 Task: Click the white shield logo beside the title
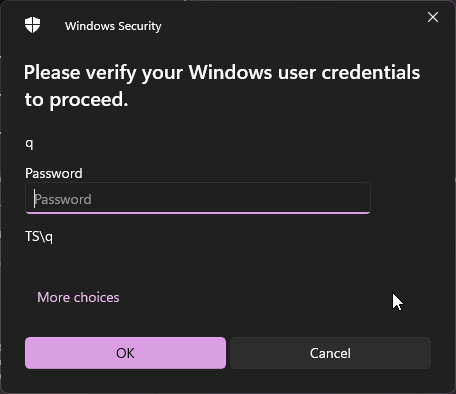pos(32,25)
